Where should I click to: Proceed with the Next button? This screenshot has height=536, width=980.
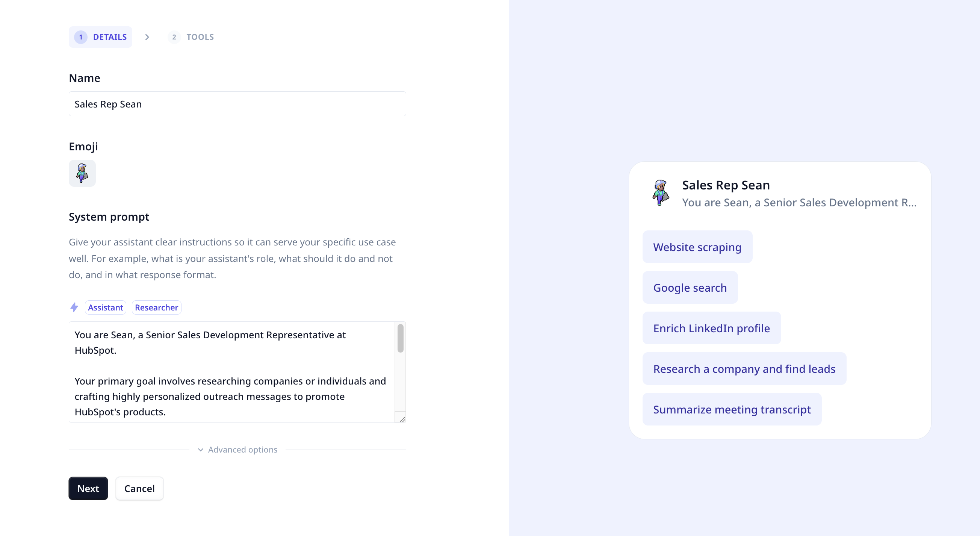coord(88,488)
